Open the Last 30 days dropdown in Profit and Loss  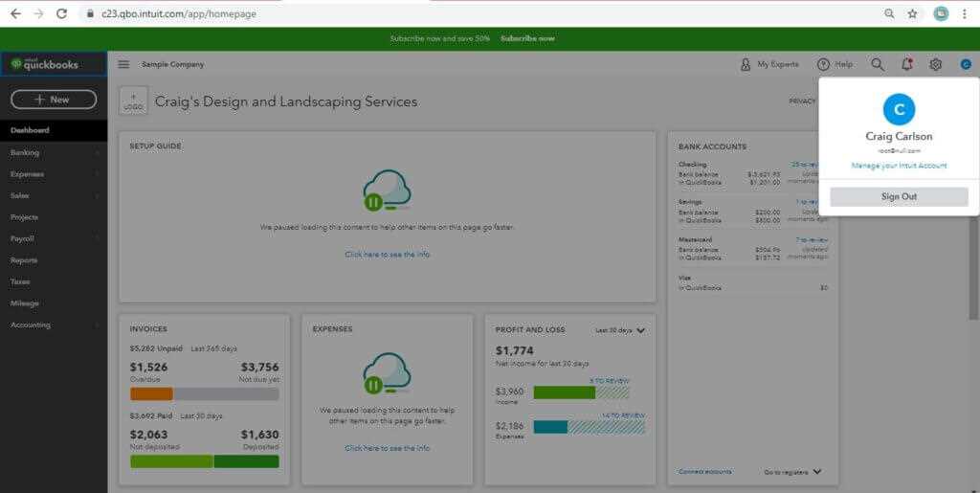pyautogui.click(x=620, y=330)
